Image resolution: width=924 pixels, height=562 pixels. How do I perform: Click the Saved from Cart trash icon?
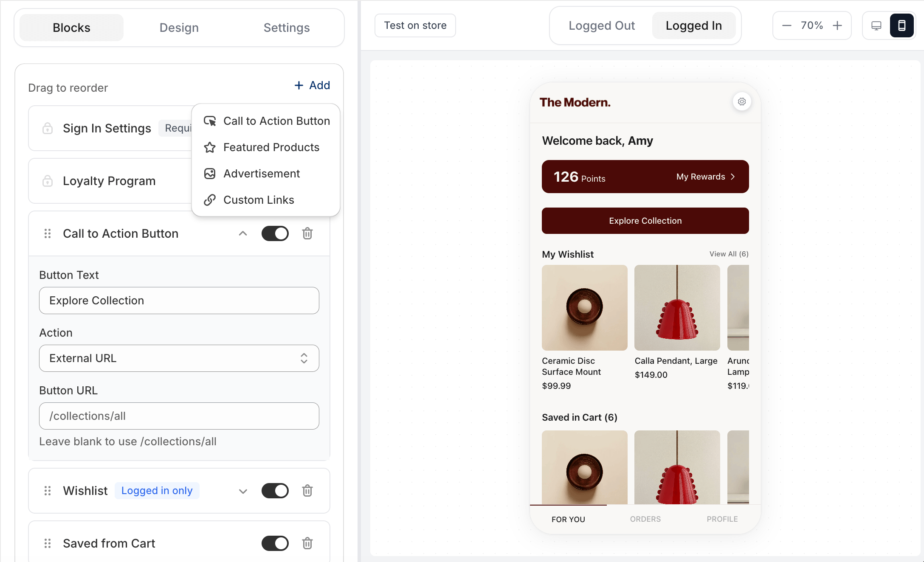point(307,543)
